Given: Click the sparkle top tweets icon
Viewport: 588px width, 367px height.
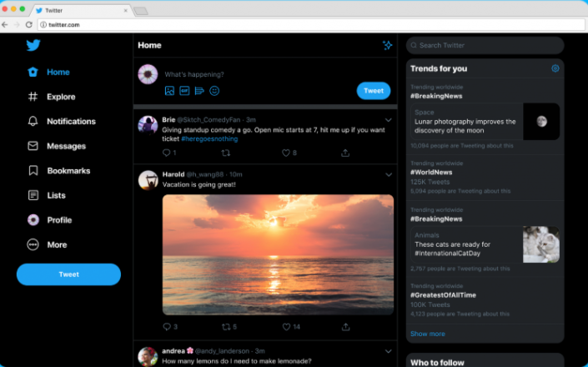Looking at the screenshot, I should [x=387, y=45].
